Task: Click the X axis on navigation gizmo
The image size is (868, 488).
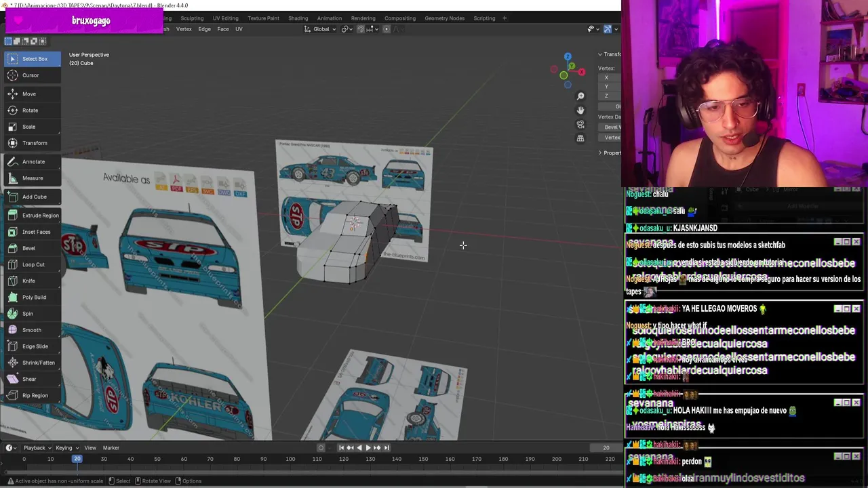Action: [x=581, y=72]
